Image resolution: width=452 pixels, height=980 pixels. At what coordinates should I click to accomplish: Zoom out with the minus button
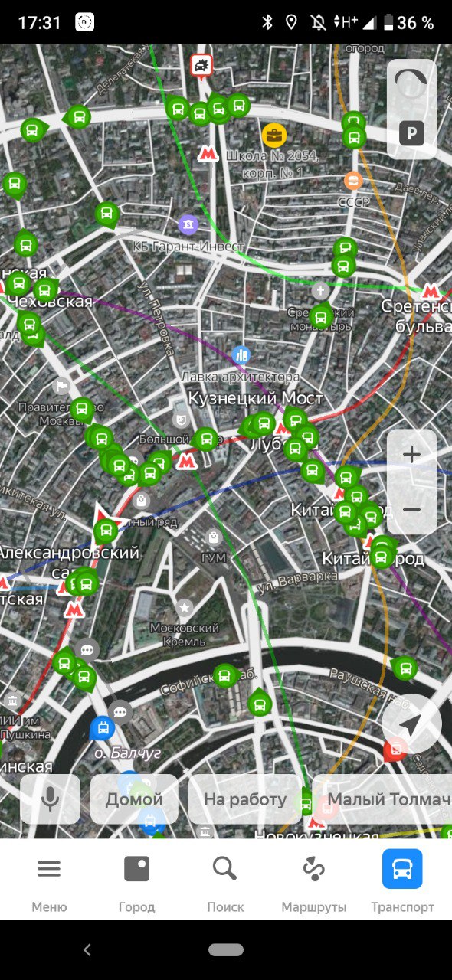coord(411,509)
